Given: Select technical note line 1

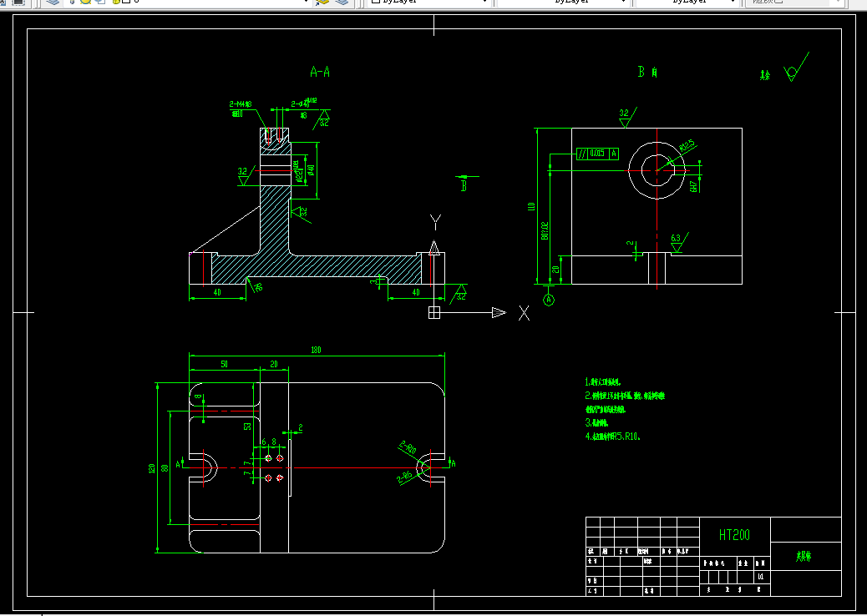Looking at the screenshot, I should coord(603,381).
